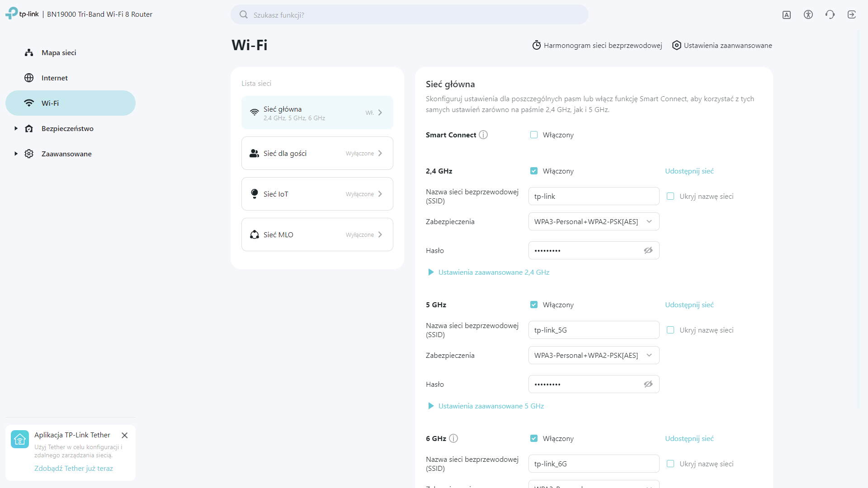The height and width of the screenshot is (488, 868).
Task: Expand the Zaawansowane menu arrow
Action: [16, 154]
